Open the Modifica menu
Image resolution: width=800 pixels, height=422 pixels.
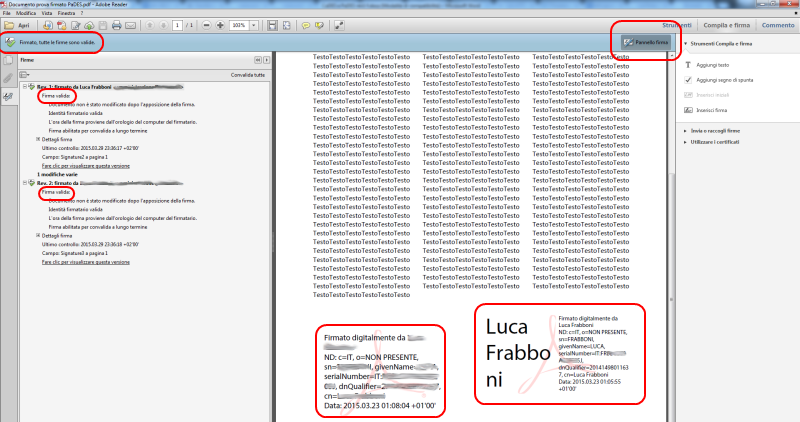pyautogui.click(x=26, y=13)
